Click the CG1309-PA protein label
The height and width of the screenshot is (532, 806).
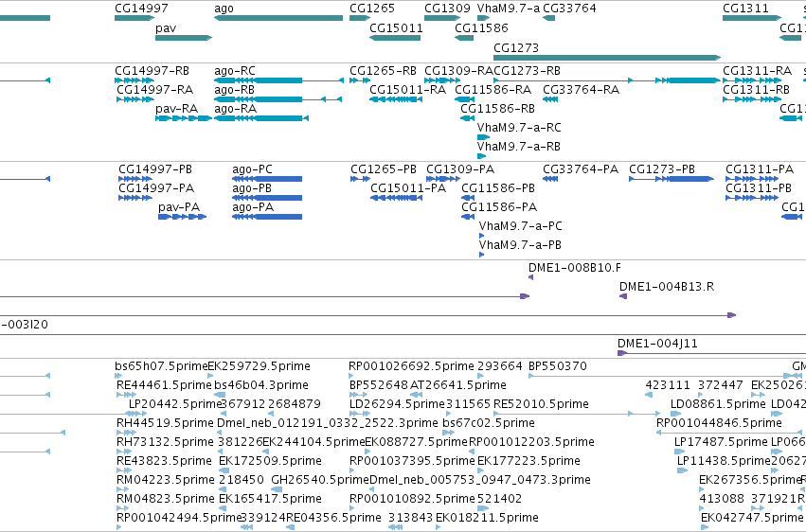pos(460,168)
